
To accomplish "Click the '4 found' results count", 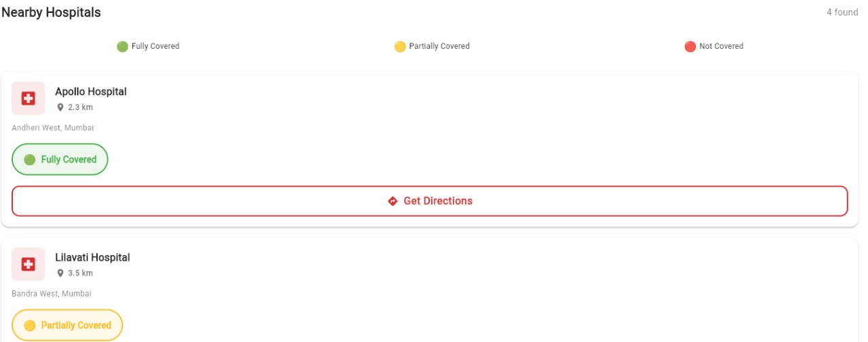I will coord(842,12).
